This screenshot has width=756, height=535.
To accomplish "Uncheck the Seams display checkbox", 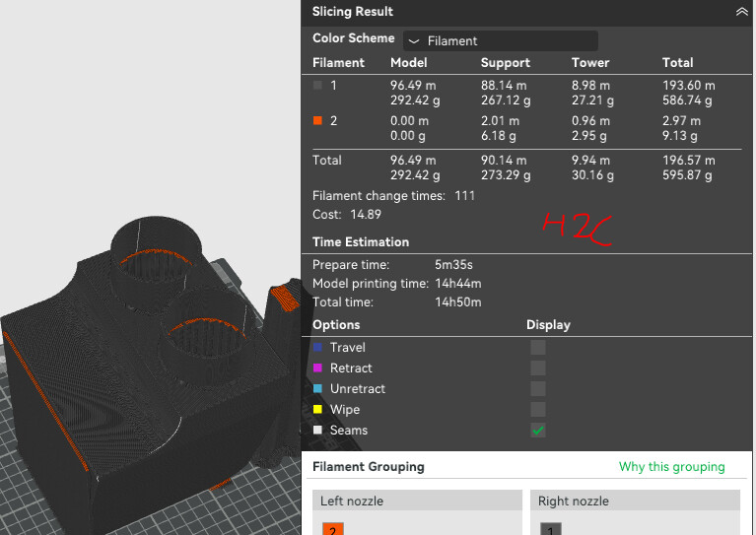I will [538, 430].
